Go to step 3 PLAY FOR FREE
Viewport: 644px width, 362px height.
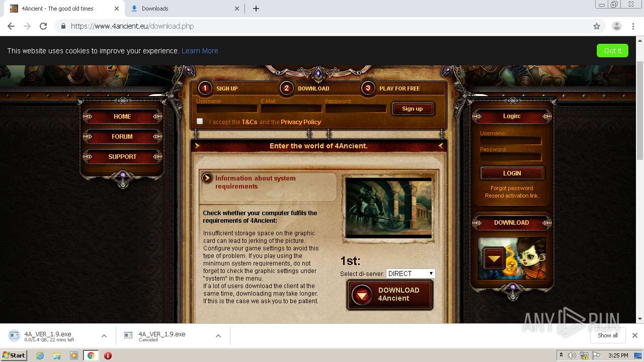click(x=391, y=88)
